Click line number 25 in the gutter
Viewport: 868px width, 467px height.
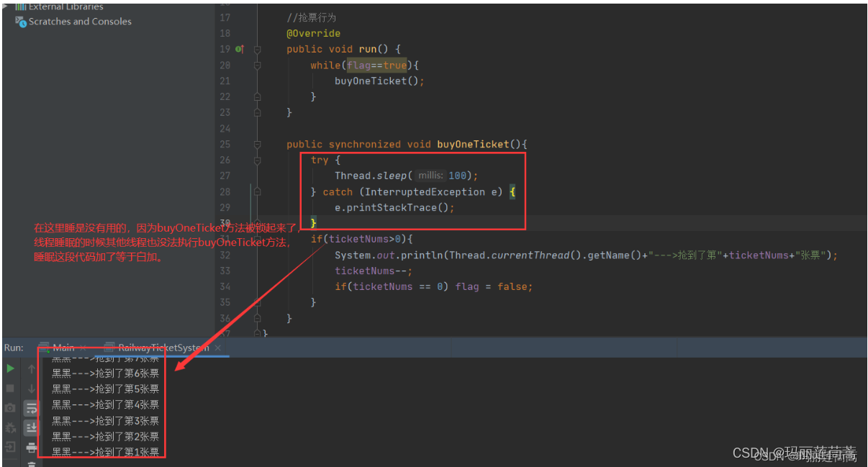pyautogui.click(x=225, y=144)
